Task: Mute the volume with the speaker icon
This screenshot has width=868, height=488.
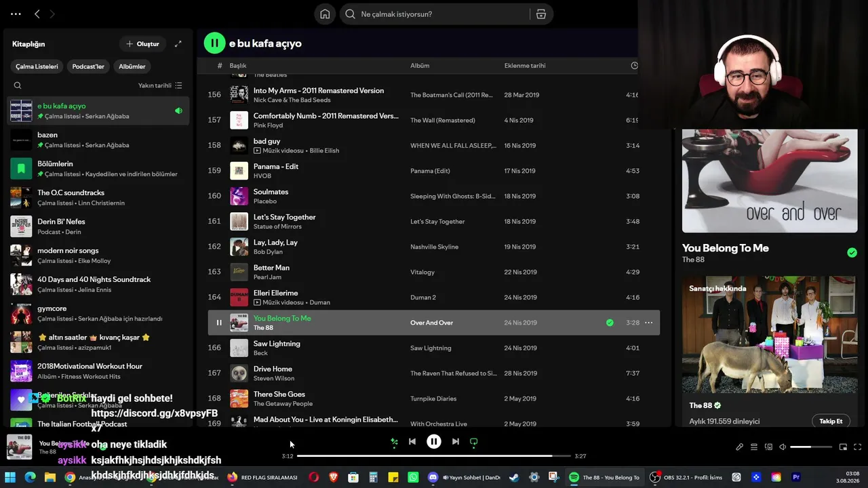Action: [x=783, y=447]
